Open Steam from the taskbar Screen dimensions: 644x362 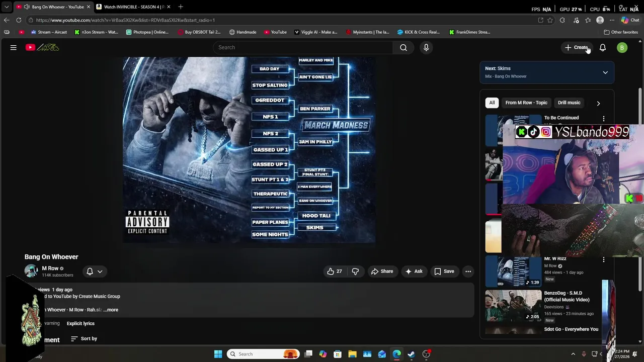[x=411, y=354]
